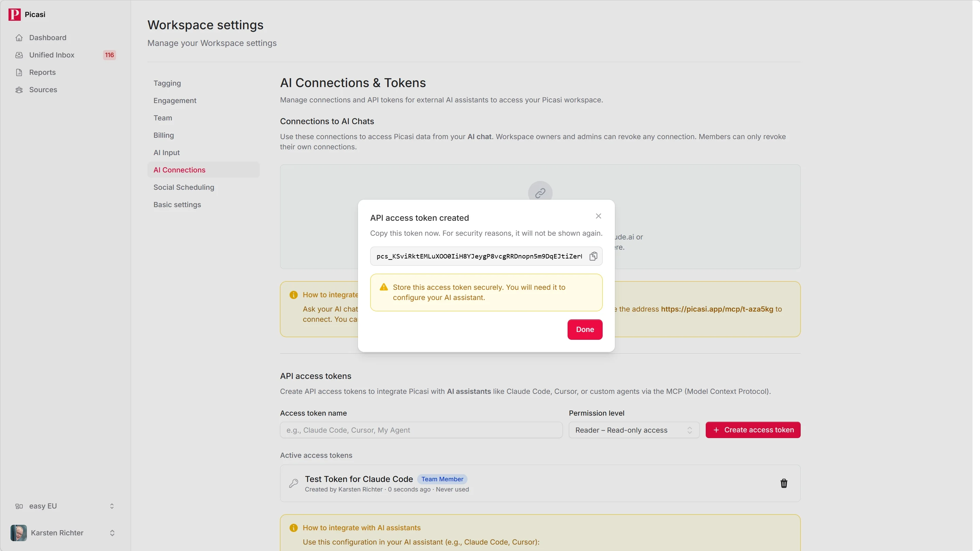Copy the API token to clipboard
The image size is (980, 551).
pyautogui.click(x=593, y=256)
